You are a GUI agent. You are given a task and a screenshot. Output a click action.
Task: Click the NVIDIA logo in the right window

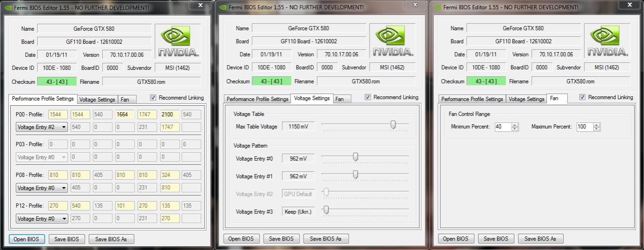(x=607, y=41)
